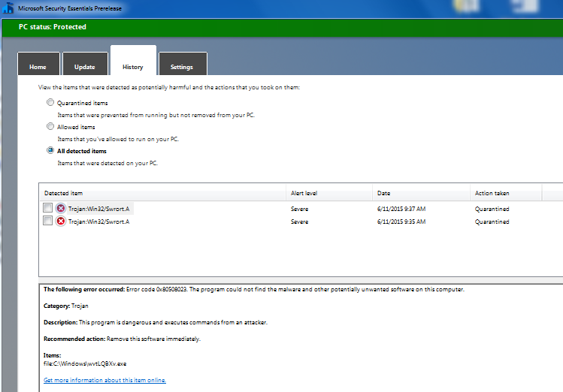Click red severe alert icon for 9:37 AM trojan
Viewport: 563px width, 392px height.
pos(61,208)
